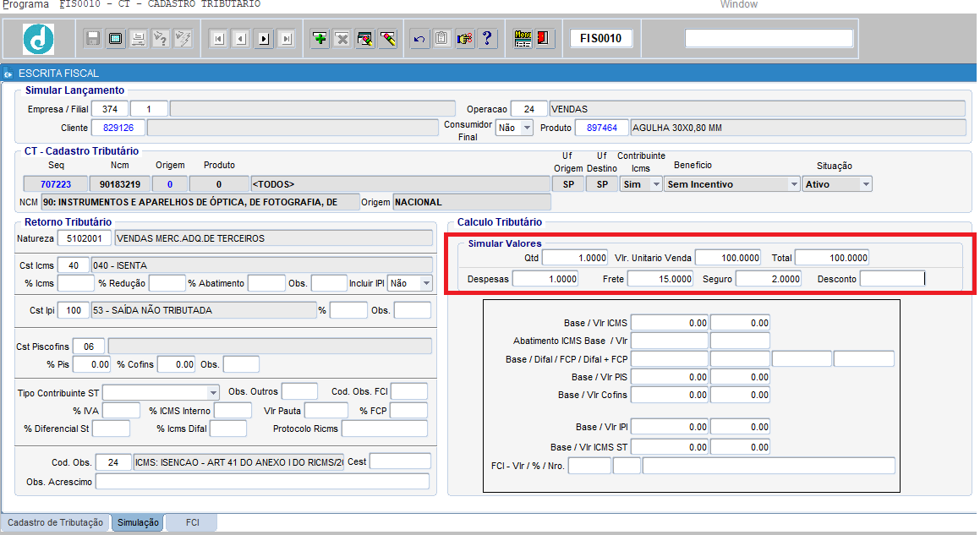This screenshot has height=535, width=980.
Task: Click the blue 'd' application logo
Action: pos(39,39)
